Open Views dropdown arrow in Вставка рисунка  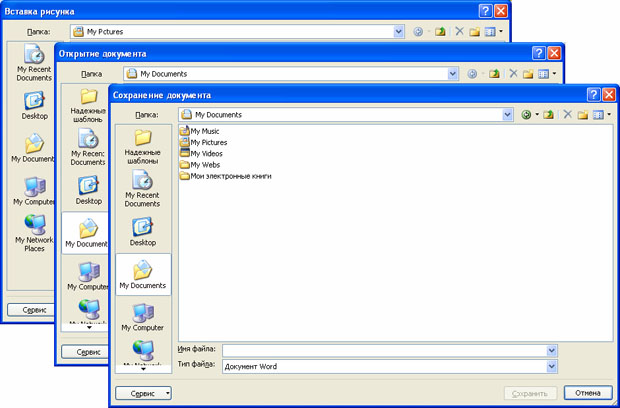(x=501, y=32)
